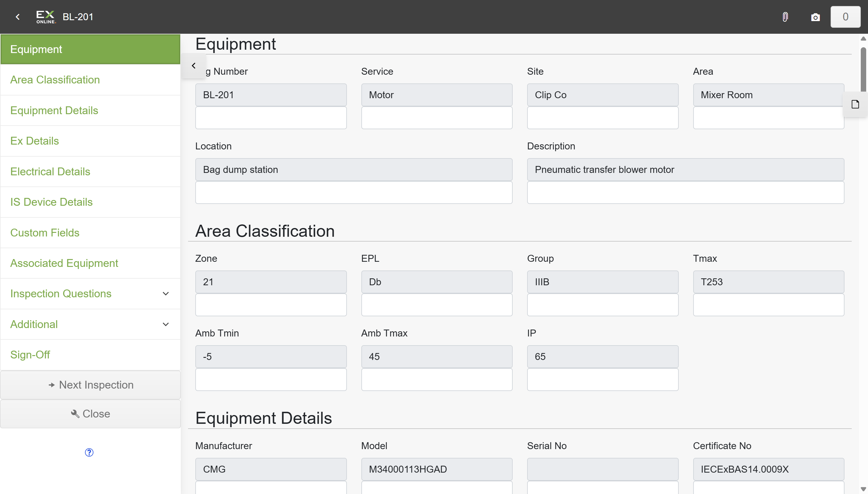The height and width of the screenshot is (494, 868).
Task: Click the Certificate No IECExBAS14.0009X field
Action: pos(769,469)
